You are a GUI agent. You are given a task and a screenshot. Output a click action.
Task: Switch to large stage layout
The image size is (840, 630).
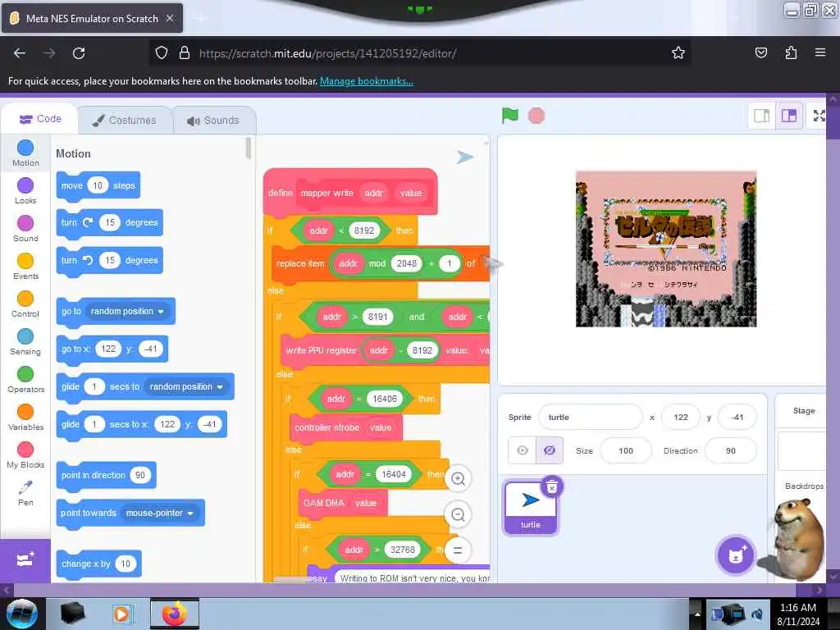(x=789, y=116)
